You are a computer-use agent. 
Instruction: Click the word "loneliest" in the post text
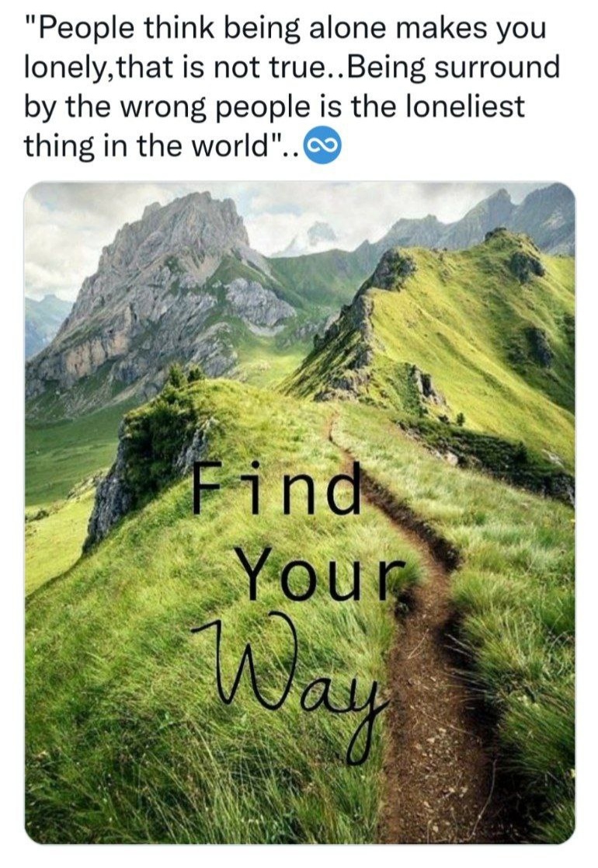tap(464, 106)
